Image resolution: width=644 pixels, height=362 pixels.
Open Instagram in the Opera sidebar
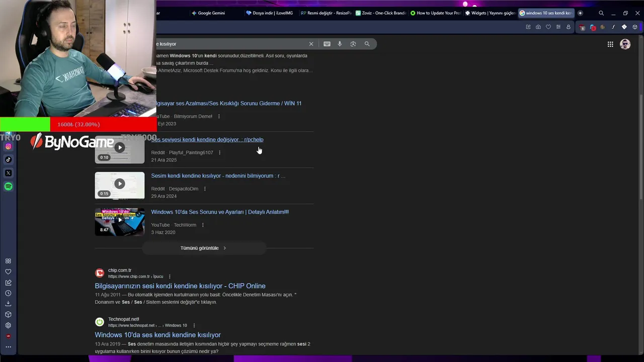click(x=8, y=146)
